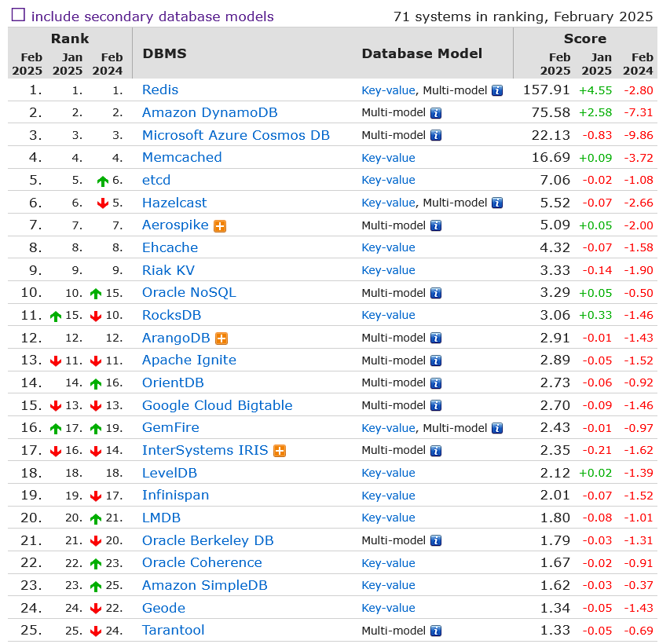Click the DBMS column header
670x644 pixels.
coord(164,53)
